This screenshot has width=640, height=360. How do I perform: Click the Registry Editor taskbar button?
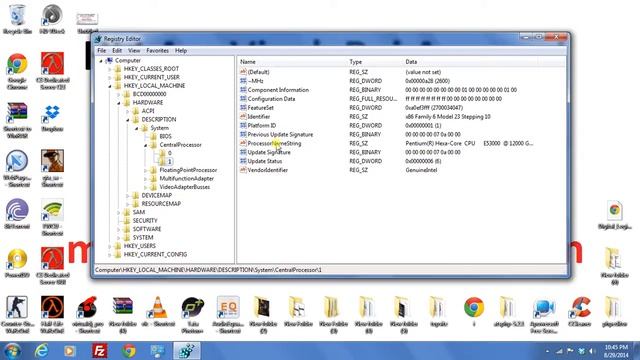coord(187,351)
